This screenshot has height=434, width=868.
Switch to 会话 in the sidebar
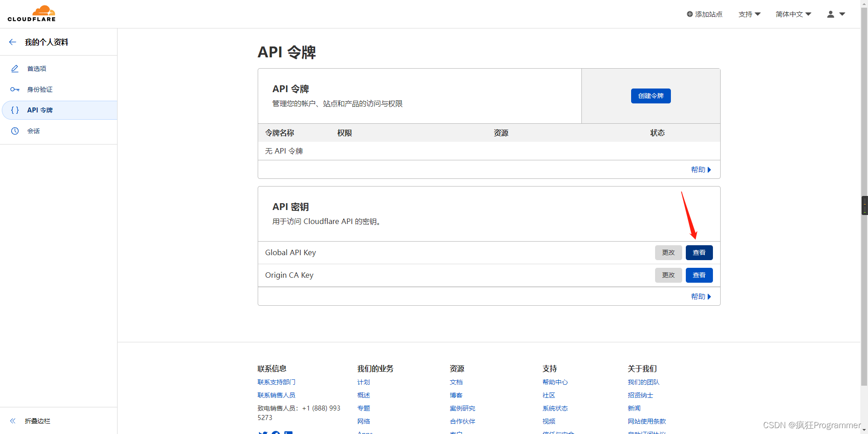[x=33, y=131]
